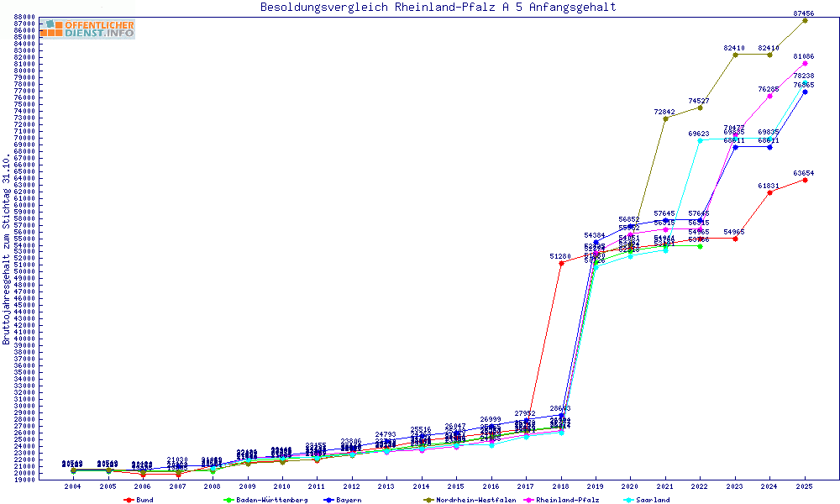Click the 2019 label on x-axis
This screenshot has width=840, height=504.
tap(596, 486)
